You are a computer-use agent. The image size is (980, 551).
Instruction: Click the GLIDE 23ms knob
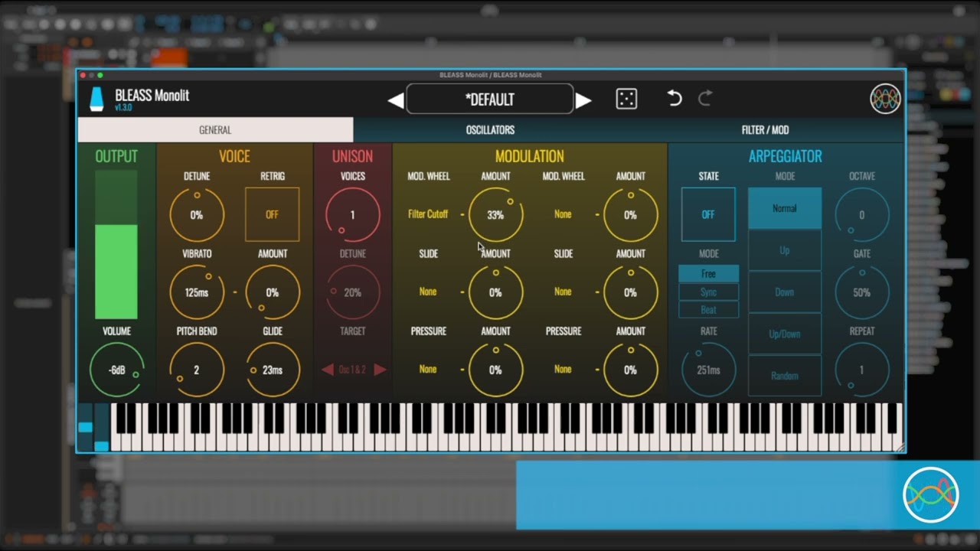click(272, 370)
